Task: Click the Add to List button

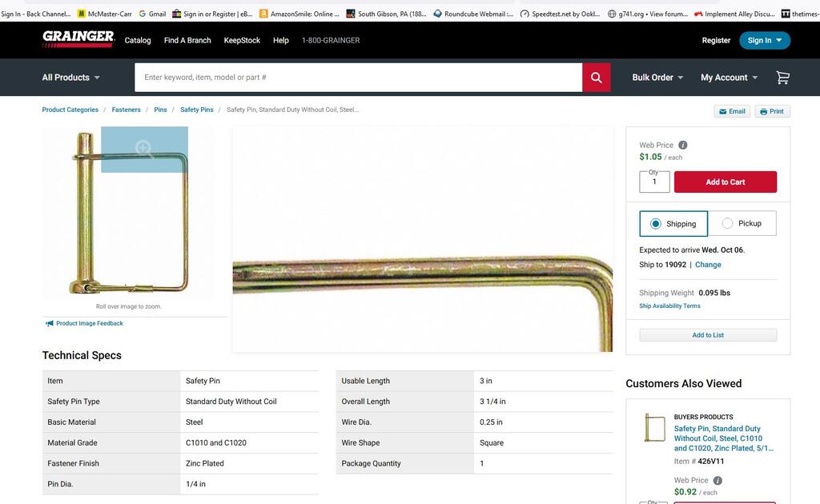Action: (x=708, y=334)
